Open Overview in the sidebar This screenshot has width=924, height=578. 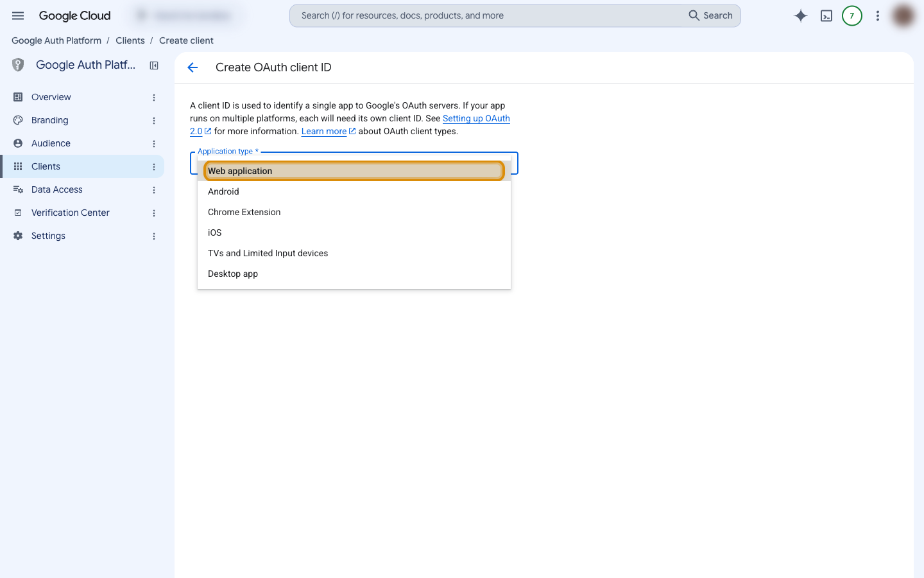coord(82,97)
